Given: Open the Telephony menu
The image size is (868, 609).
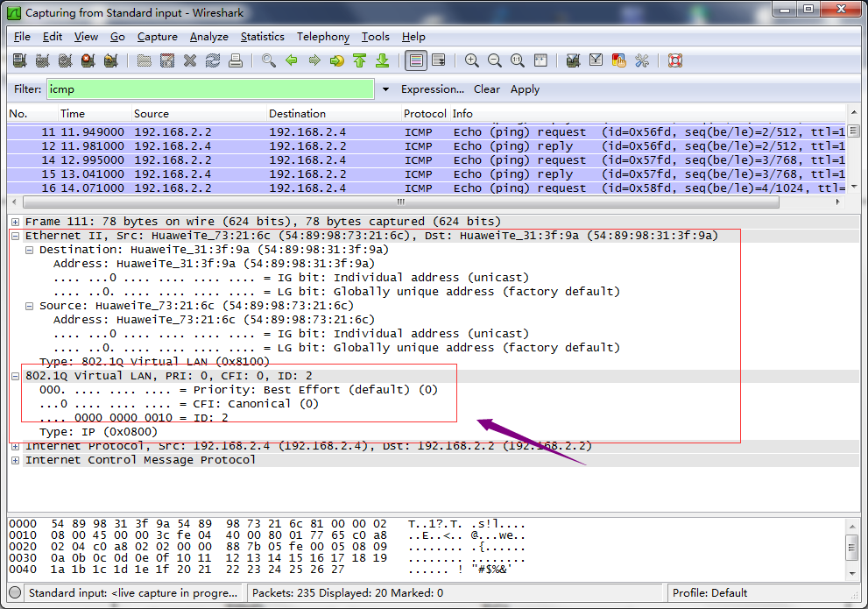Looking at the screenshot, I should [x=322, y=37].
